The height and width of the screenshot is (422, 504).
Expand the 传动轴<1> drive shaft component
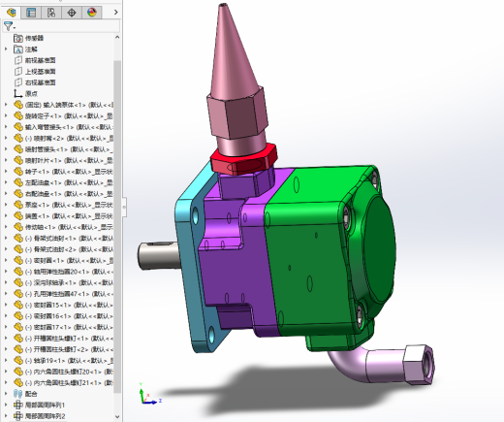click(6, 227)
